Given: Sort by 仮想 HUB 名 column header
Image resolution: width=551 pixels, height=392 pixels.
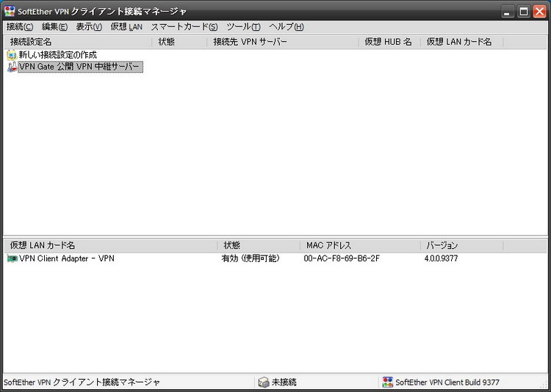Looking at the screenshot, I should coord(389,42).
